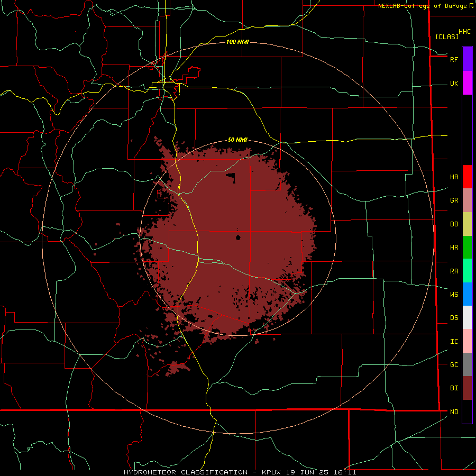The width and height of the screenshot is (476, 476).
Task: Select the GC ground clutter gray swatch
Action: [x=467, y=364]
